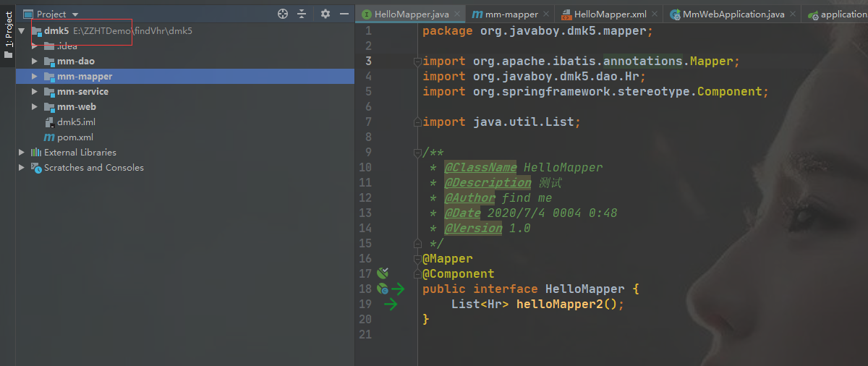
Task: Click the Scratches and Consoles icon
Action: click(36, 168)
